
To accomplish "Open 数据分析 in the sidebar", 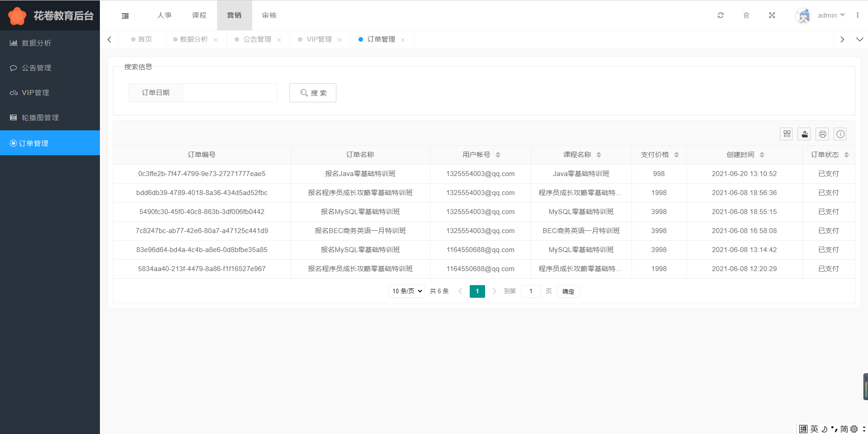I will pos(50,43).
